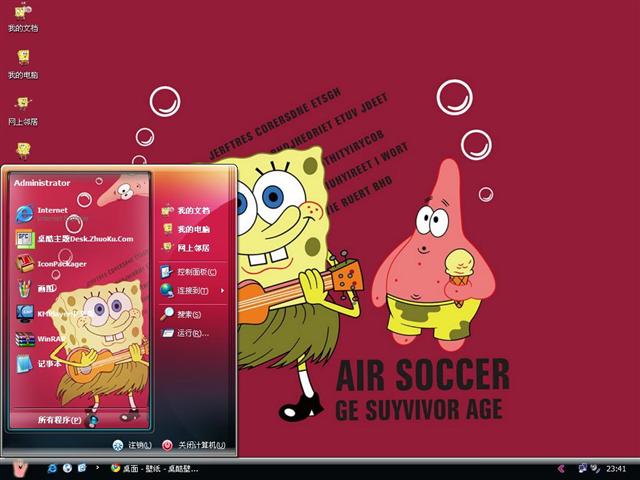
Task: Click the tray icon next to the clock
Action: [x=596, y=469]
